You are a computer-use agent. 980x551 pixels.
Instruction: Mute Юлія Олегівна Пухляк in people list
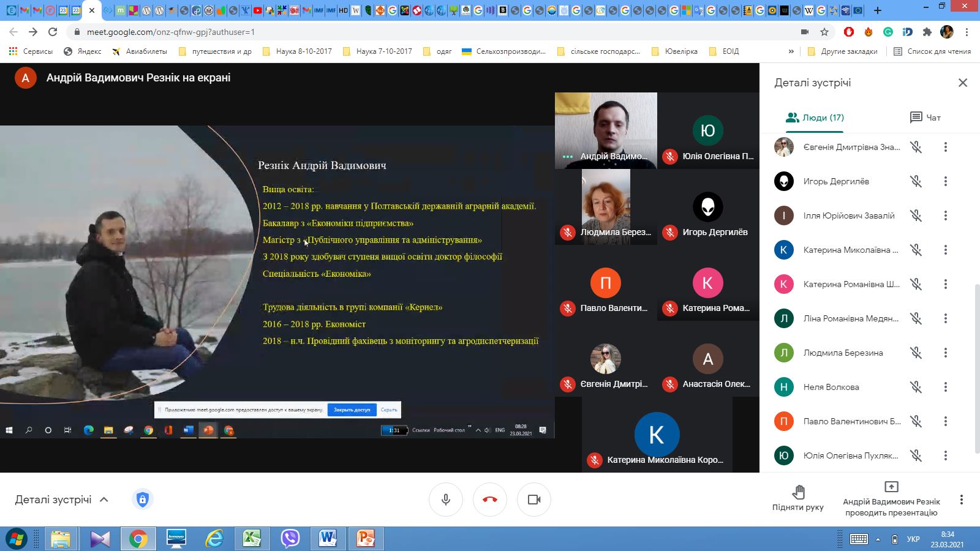pyautogui.click(x=916, y=455)
